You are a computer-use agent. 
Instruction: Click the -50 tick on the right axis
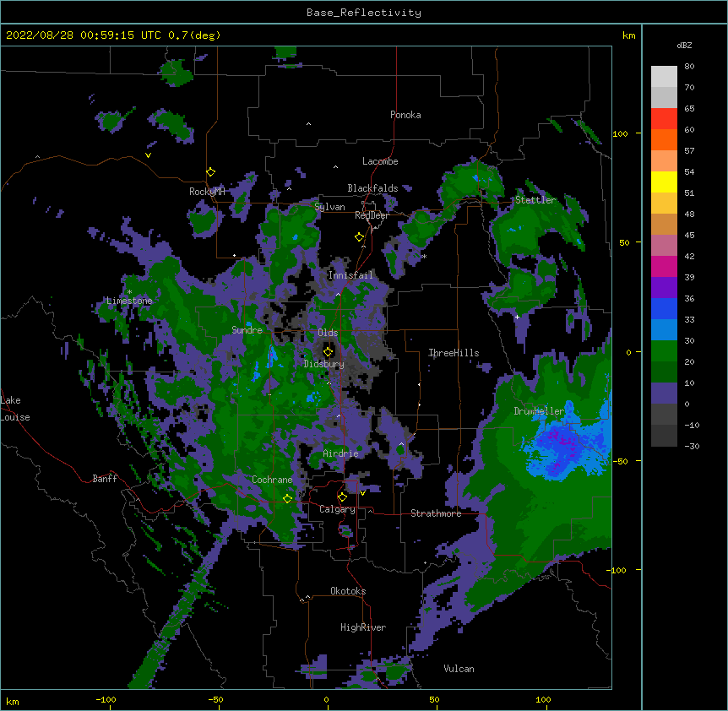[x=620, y=461]
